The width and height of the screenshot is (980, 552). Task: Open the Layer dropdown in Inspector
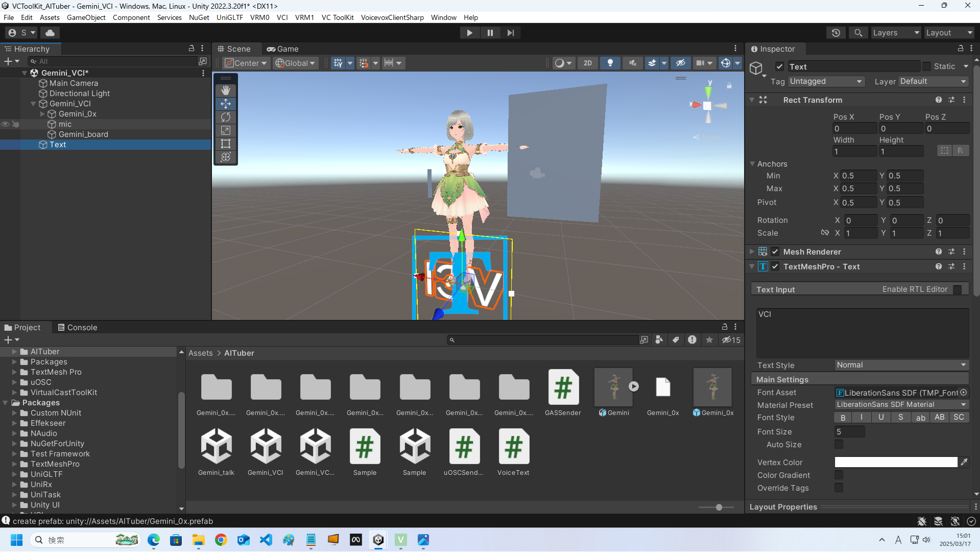pos(933,81)
